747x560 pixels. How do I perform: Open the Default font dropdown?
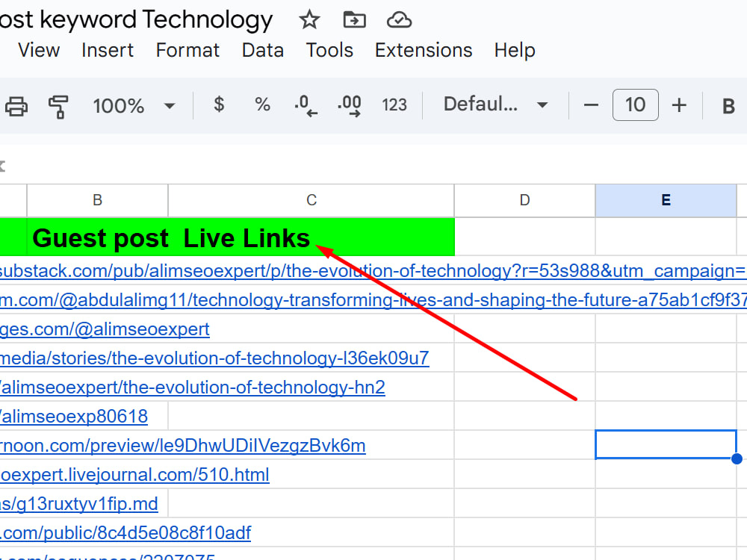point(495,105)
